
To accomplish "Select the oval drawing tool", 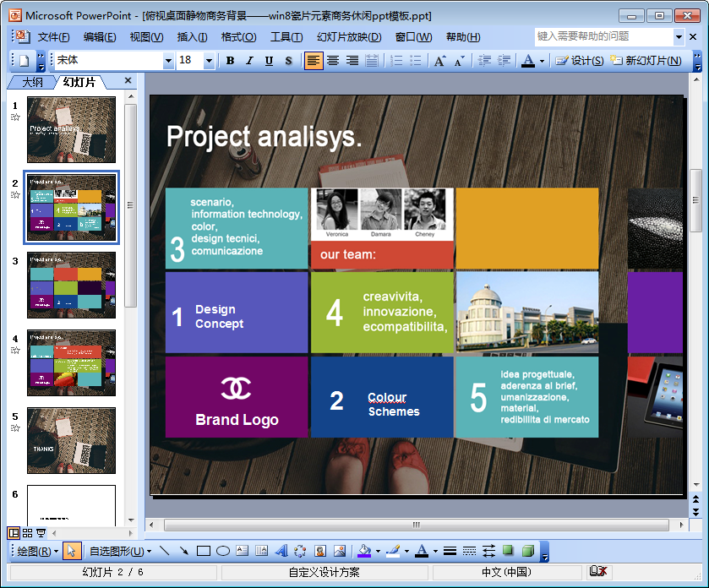I will point(223,552).
